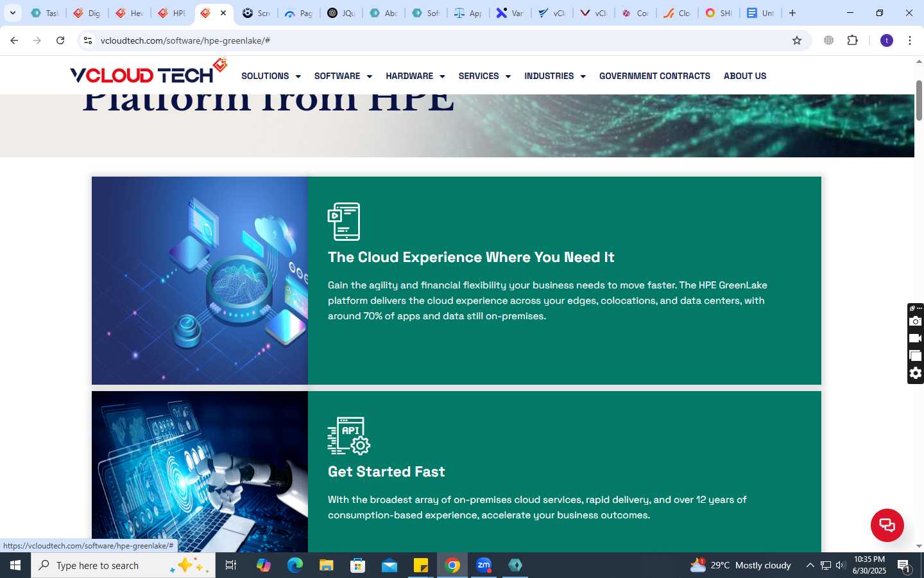Switch to the Var browser tab

[x=510, y=13]
